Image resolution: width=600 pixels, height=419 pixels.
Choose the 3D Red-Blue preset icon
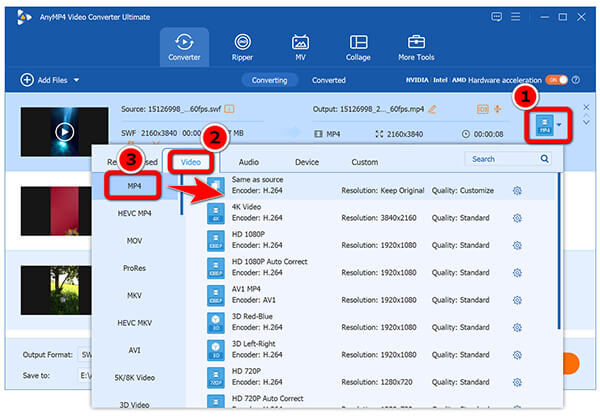[x=216, y=323]
